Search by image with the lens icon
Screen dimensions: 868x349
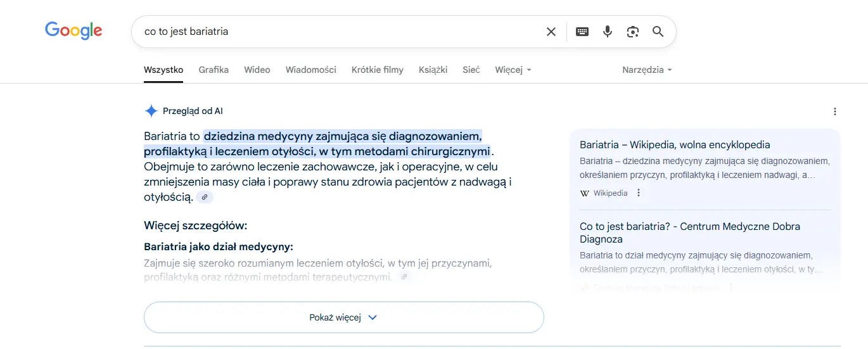(632, 32)
